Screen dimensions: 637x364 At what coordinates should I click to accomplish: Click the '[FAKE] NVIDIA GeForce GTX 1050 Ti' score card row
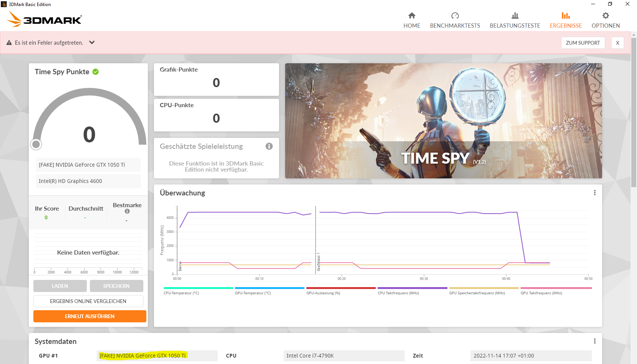point(88,165)
